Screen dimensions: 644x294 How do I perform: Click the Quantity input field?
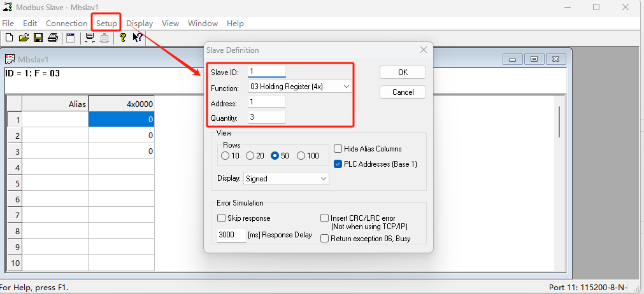pos(267,118)
